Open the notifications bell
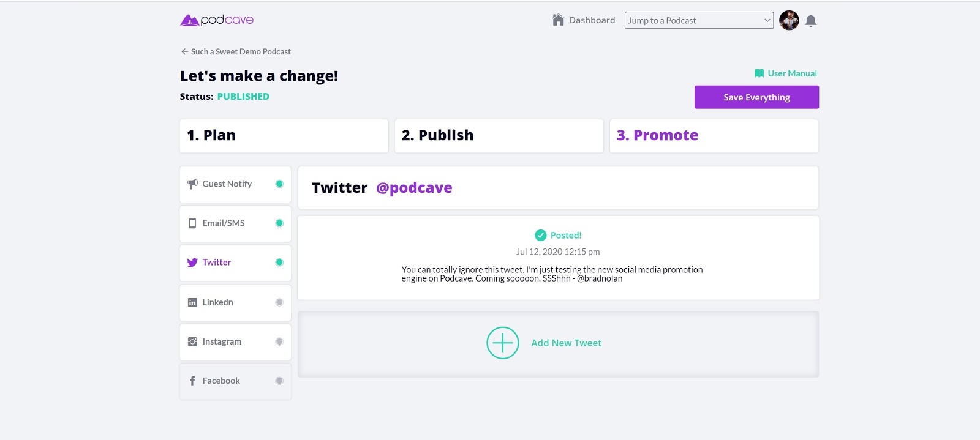 tap(811, 21)
